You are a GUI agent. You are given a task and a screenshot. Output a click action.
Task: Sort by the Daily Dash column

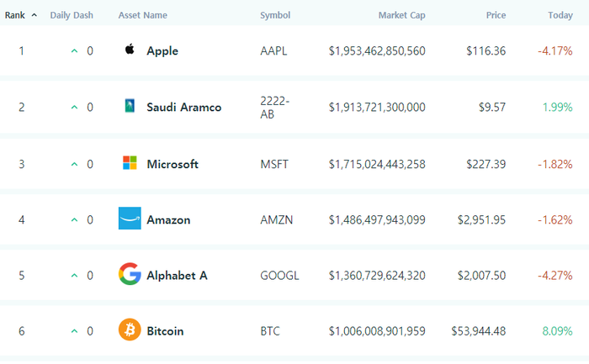(72, 15)
